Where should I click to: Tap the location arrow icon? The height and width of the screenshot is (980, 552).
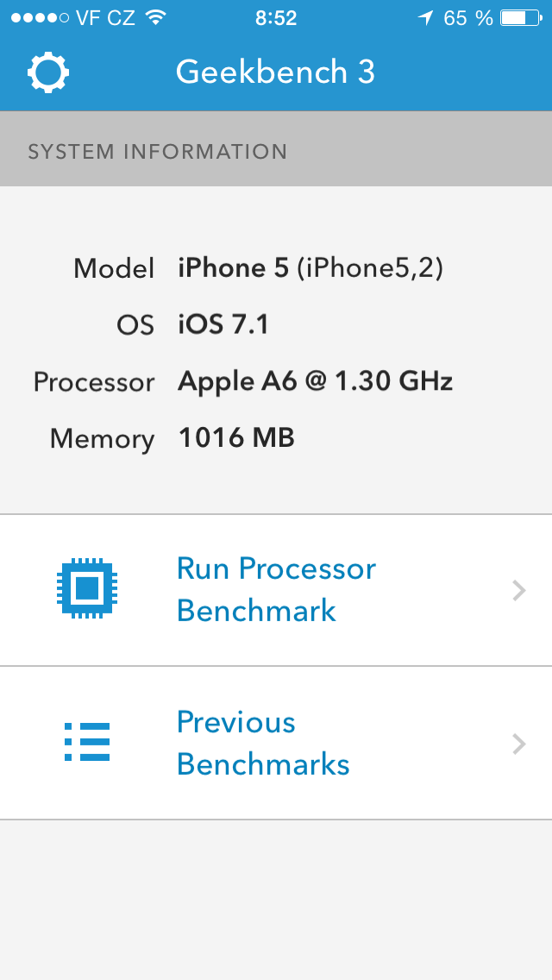[426, 18]
